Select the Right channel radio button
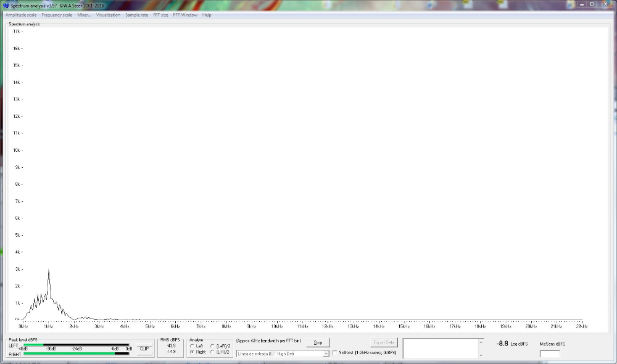The width and height of the screenshot is (617, 364). click(x=192, y=352)
